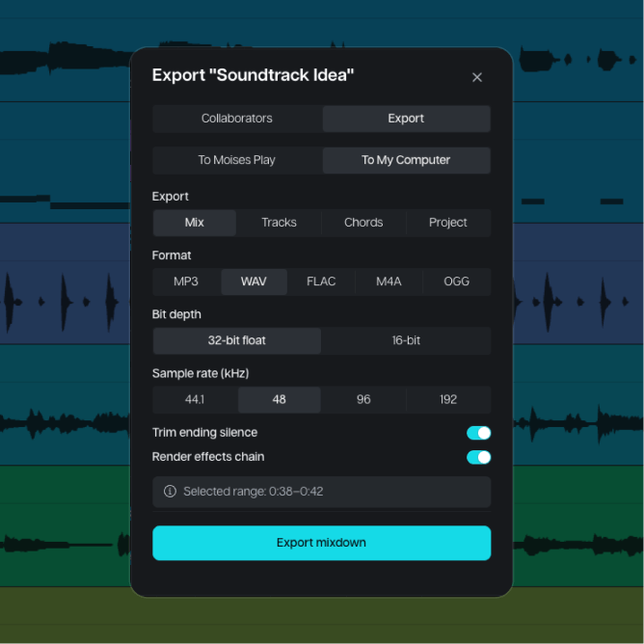This screenshot has width=644, height=644.
Task: Toggle Trim ending silence switch
Action: pyautogui.click(x=478, y=433)
